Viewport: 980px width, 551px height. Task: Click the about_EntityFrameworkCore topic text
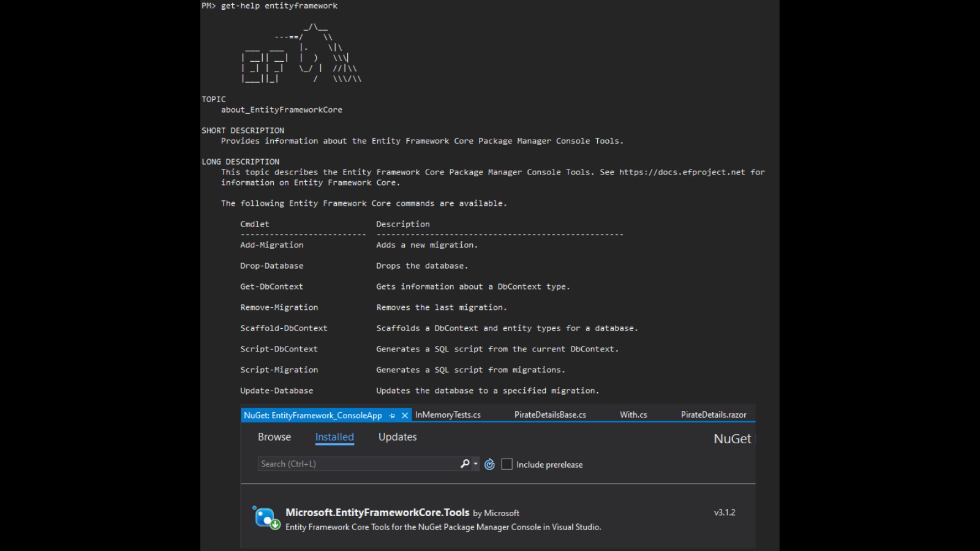pos(282,110)
